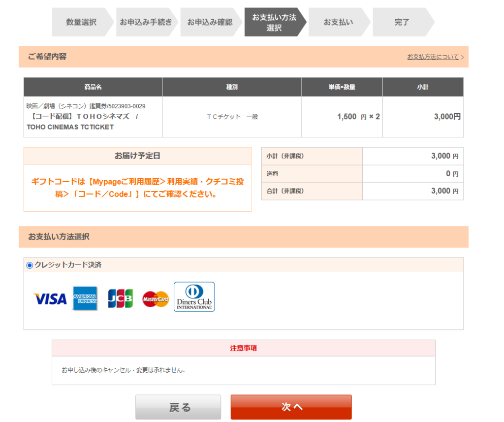The height and width of the screenshot is (422, 504).
Task: Go to the 数量選択 step
Action: click(81, 22)
